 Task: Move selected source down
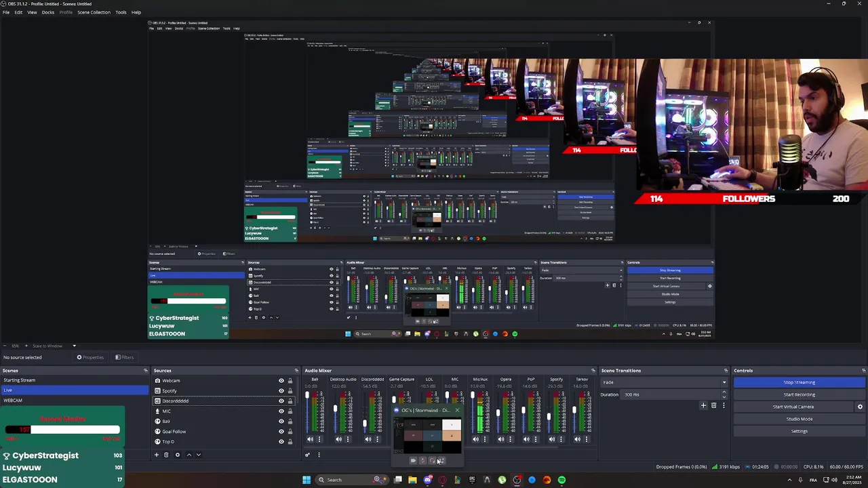coord(199,455)
